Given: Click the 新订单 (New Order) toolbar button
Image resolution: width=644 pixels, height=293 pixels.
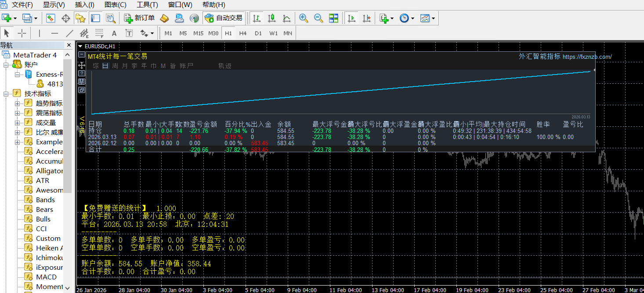Looking at the screenshot, I should tap(140, 18).
